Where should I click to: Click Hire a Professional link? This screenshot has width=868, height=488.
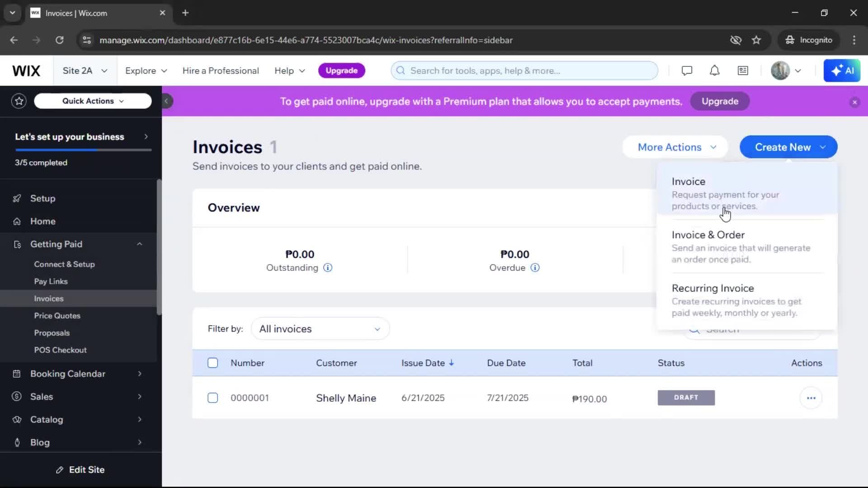pyautogui.click(x=221, y=71)
